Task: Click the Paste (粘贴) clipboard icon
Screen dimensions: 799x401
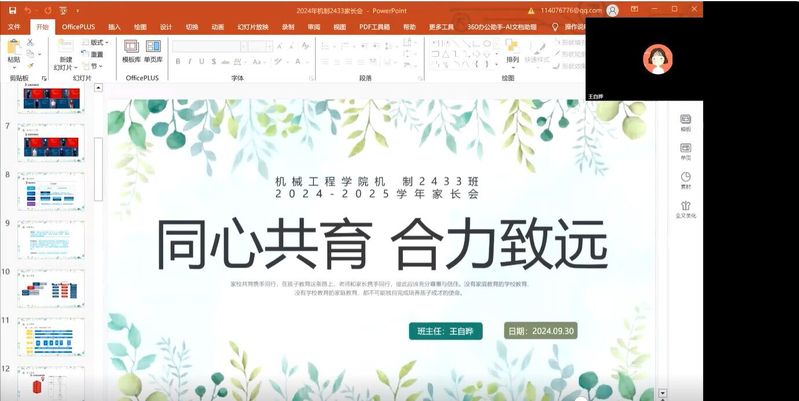Action: point(13,48)
